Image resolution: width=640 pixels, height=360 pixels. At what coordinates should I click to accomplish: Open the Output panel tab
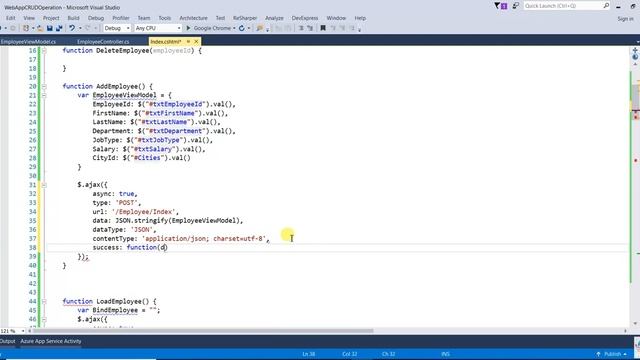pos(7,341)
